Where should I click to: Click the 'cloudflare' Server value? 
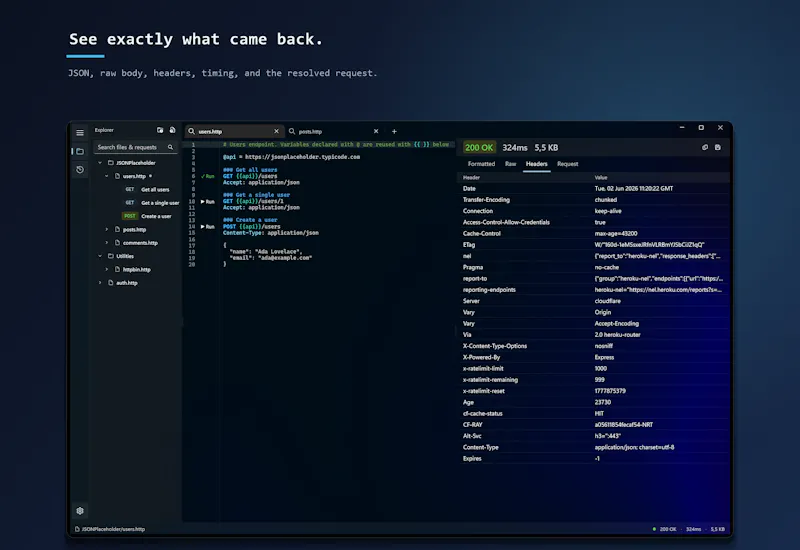[x=608, y=301]
